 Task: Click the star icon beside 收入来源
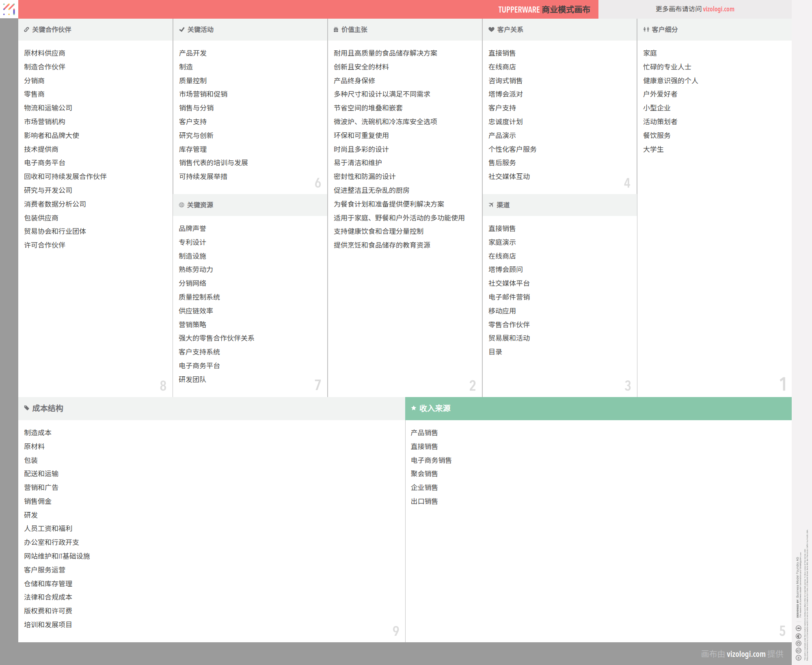click(x=413, y=408)
